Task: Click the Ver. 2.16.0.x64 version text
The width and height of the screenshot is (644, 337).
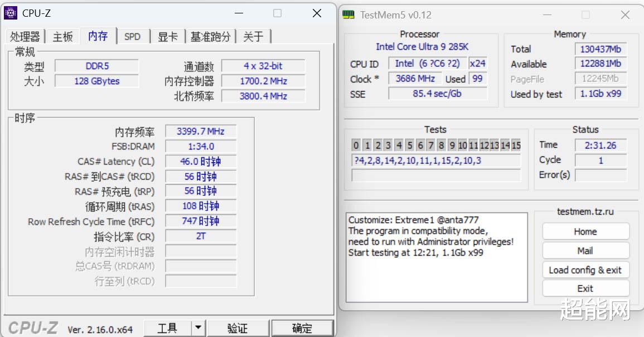Action: pyautogui.click(x=100, y=330)
